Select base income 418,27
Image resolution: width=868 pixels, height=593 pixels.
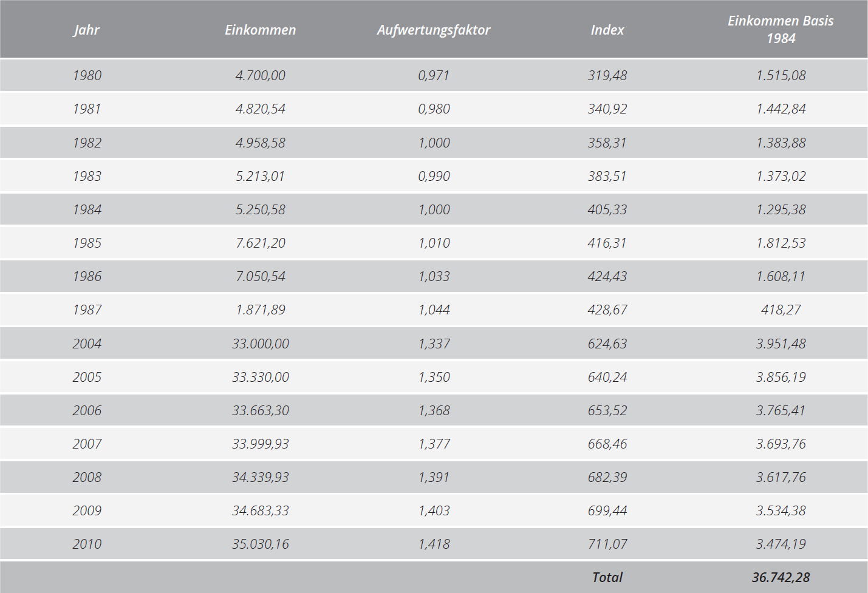click(x=781, y=310)
